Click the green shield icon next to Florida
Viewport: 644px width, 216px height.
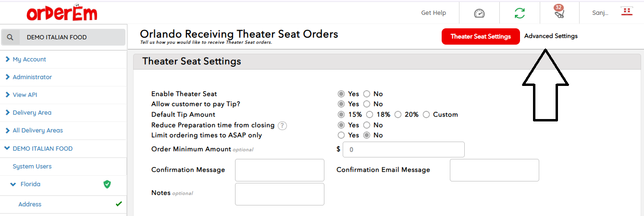tap(107, 184)
